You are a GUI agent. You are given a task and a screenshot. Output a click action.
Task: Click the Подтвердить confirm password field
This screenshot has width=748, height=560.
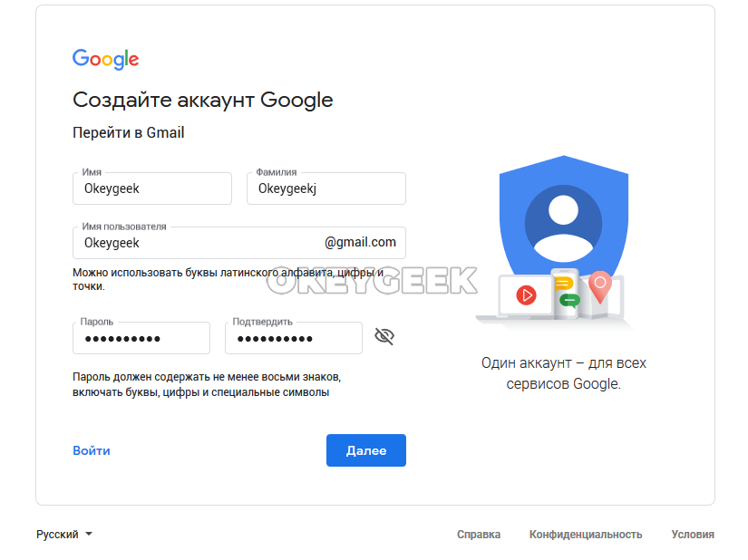294,338
